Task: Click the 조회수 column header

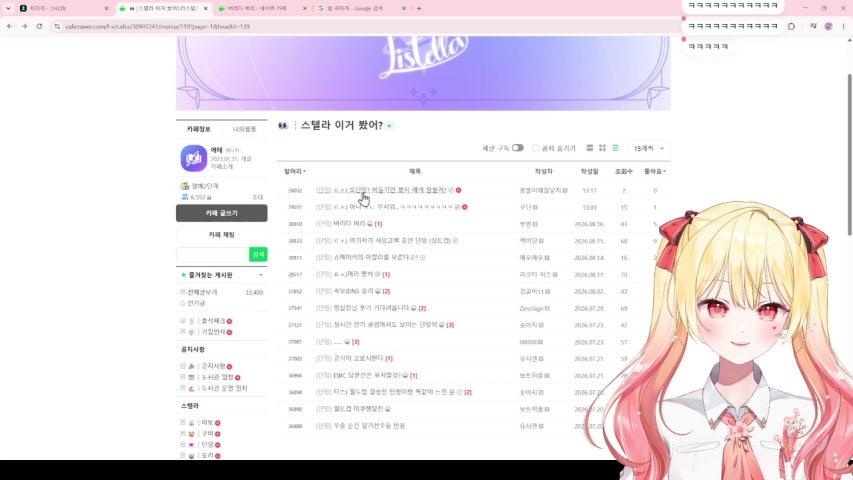Action: click(623, 171)
